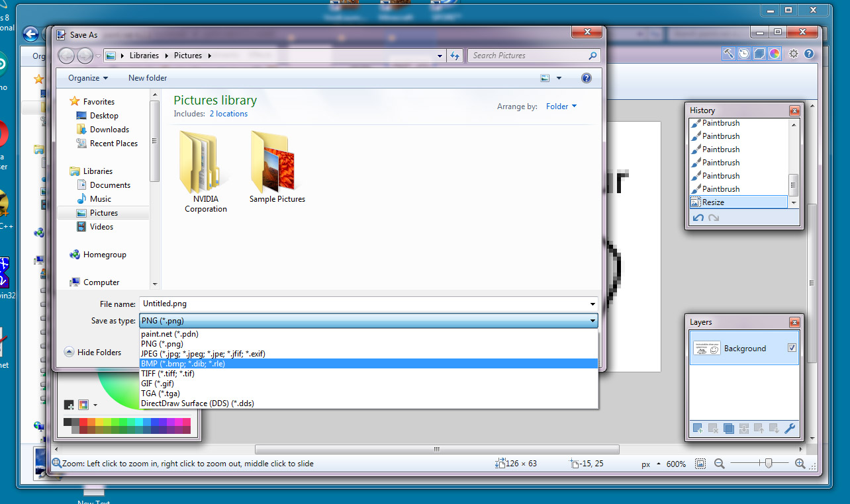Expand the view options dropdown arrow

pyautogui.click(x=559, y=78)
